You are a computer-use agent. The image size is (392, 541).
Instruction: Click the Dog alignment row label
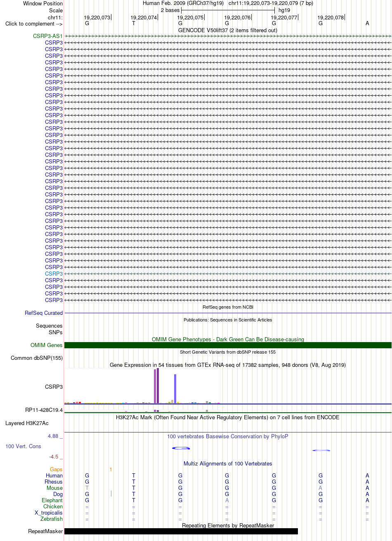pos(58,494)
